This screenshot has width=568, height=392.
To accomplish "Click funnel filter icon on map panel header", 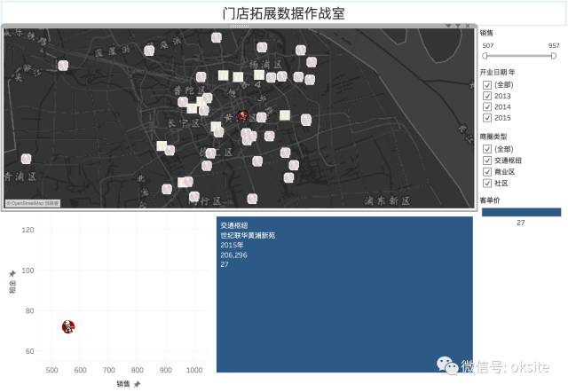I will click(x=458, y=26).
